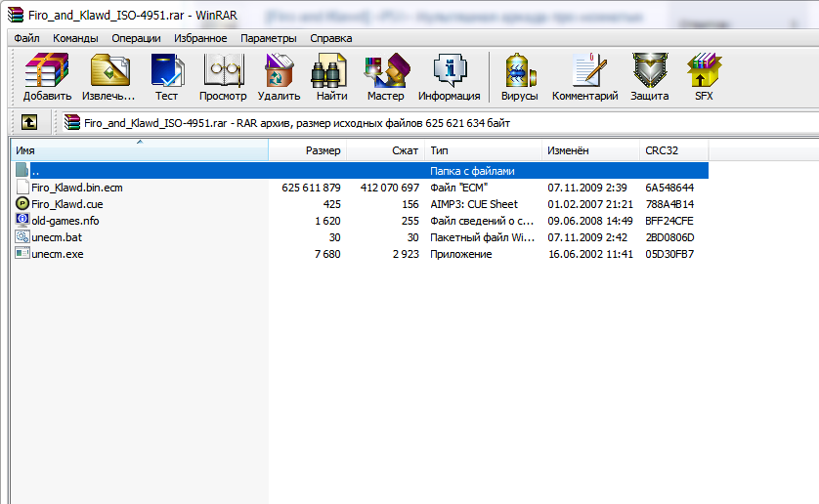
Task: Select file name unecm.exe
Action: click(x=58, y=254)
